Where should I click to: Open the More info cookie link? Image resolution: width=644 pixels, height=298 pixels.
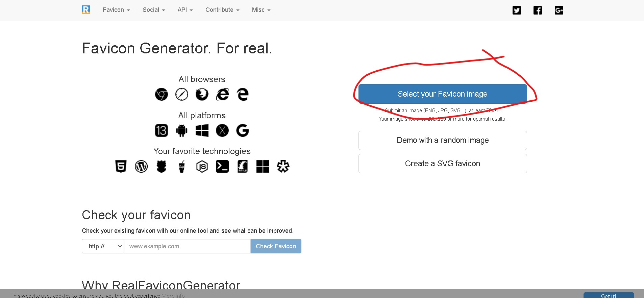coord(173,296)
